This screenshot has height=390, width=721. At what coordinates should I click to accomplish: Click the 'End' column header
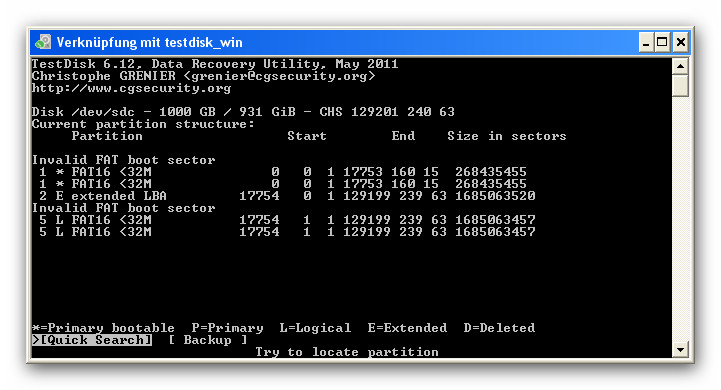pyautogui.click(x=403, y=136)
